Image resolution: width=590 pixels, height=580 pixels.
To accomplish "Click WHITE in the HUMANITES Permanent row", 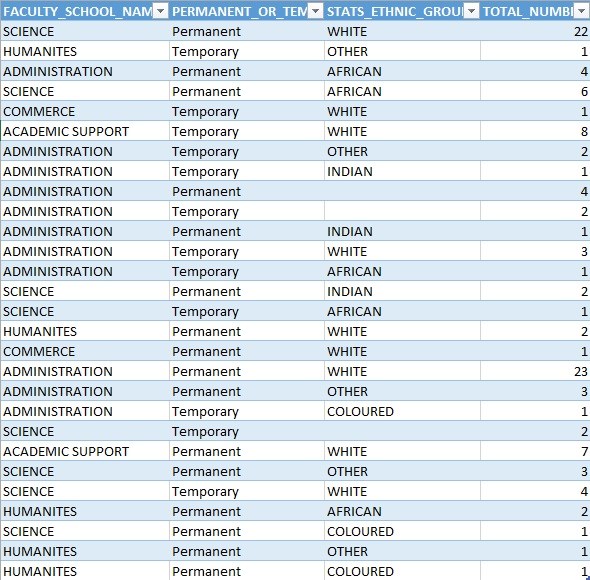I will pos(347,332).
